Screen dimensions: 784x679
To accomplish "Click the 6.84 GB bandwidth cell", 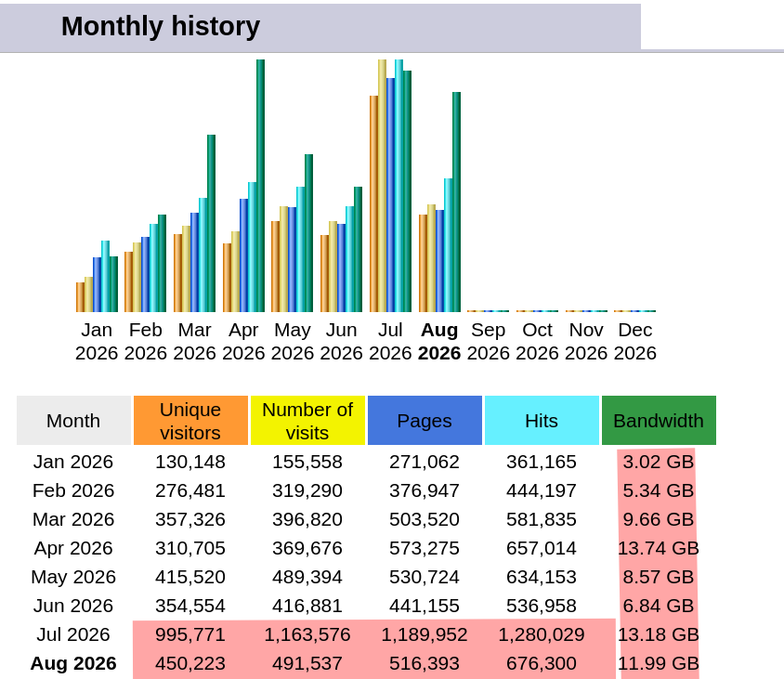I will (x=659, y=606).
